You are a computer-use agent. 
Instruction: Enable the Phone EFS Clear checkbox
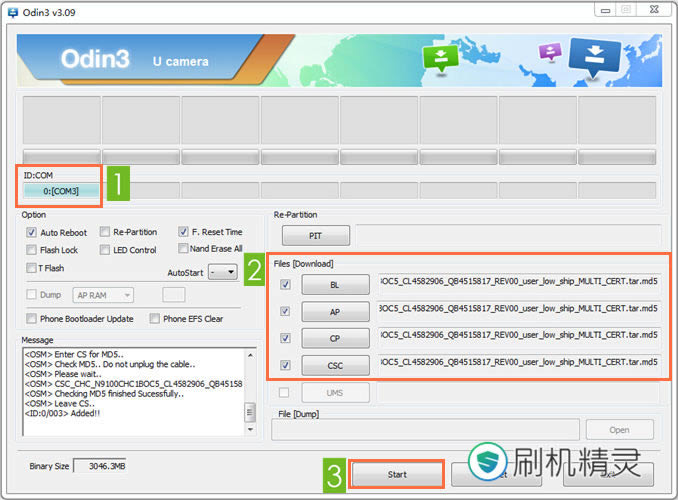[x=155, y=319]
